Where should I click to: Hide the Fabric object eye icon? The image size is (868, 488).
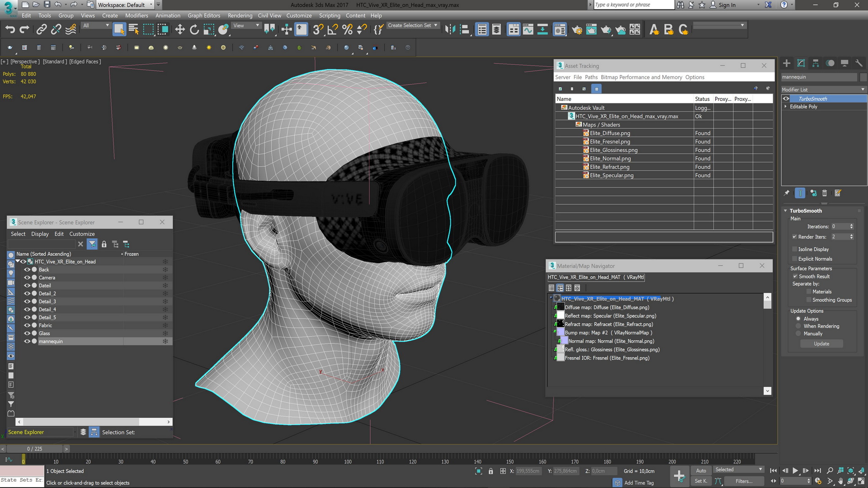27,325
